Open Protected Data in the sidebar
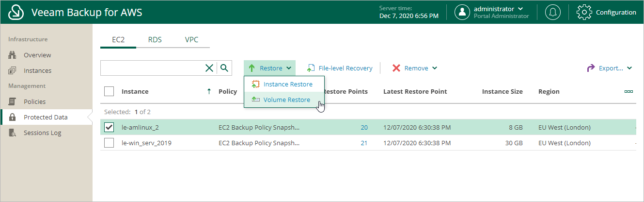Viewport: 644px width, 202px height. (46, 117)
